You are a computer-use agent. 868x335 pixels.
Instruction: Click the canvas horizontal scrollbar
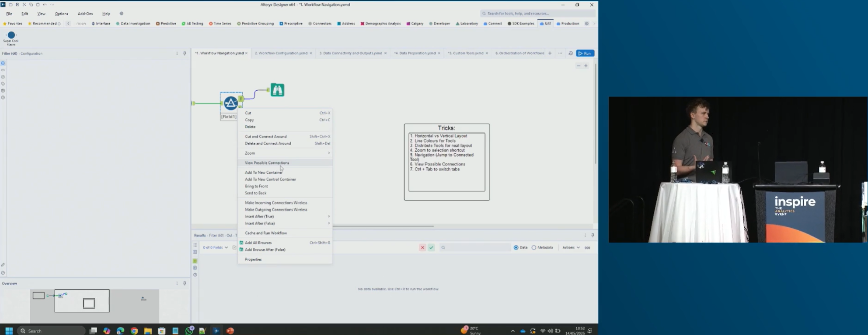pos(383,226)
